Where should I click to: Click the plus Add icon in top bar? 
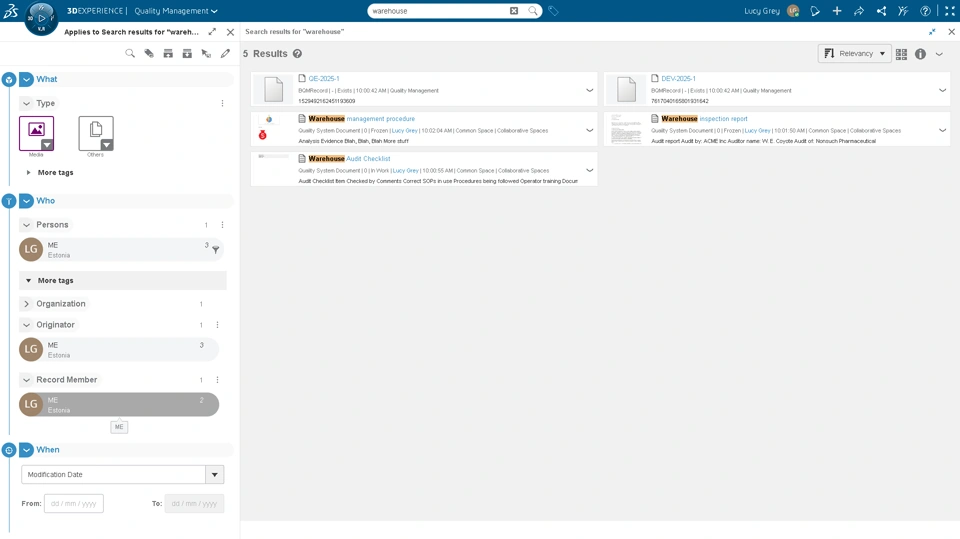[837, 11]
